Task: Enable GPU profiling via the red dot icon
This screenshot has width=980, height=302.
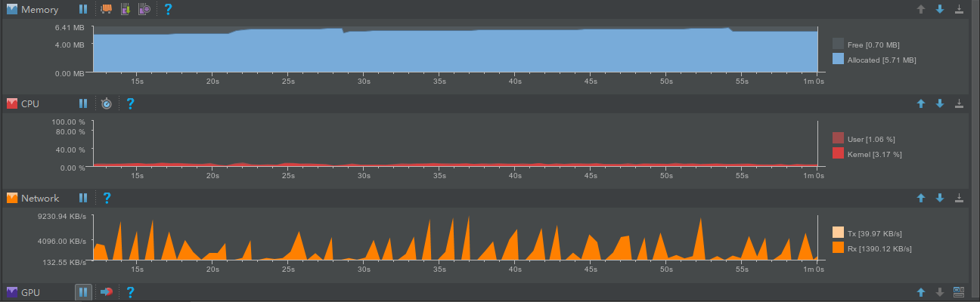Action: click(107, 291)
